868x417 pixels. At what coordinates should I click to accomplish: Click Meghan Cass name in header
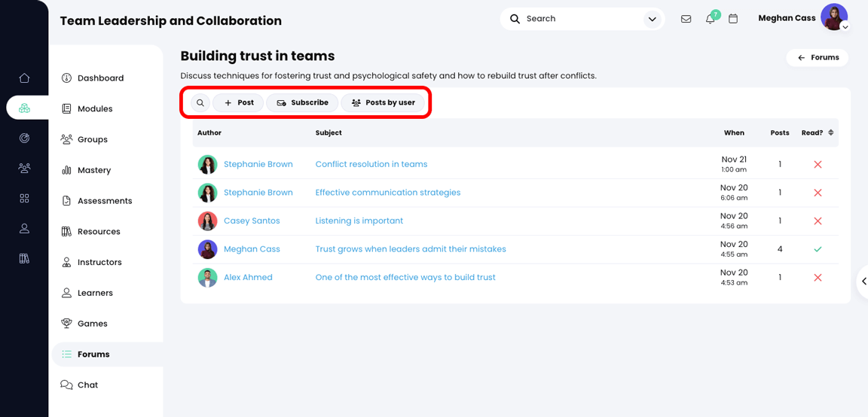click(787, 18)
